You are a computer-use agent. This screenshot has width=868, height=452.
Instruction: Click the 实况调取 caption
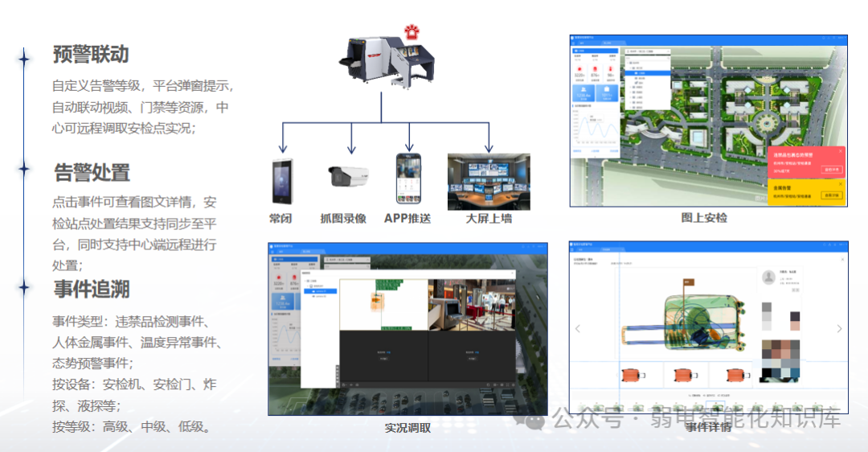click(408, 428)
